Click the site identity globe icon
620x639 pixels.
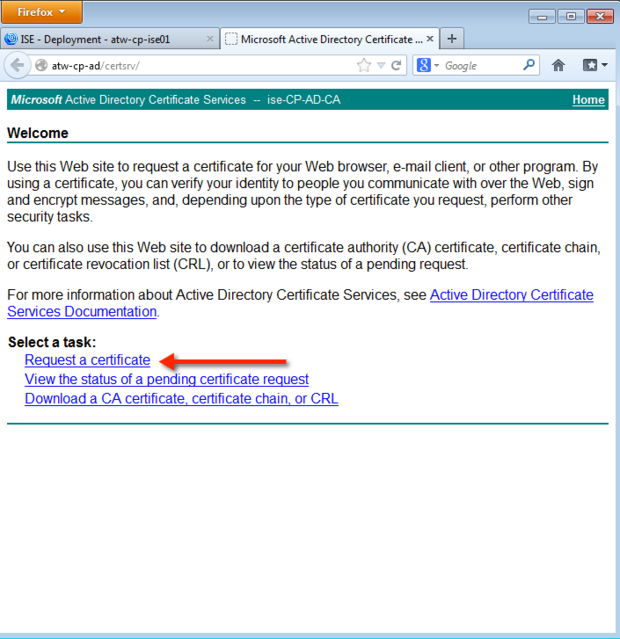click(41, 65)
